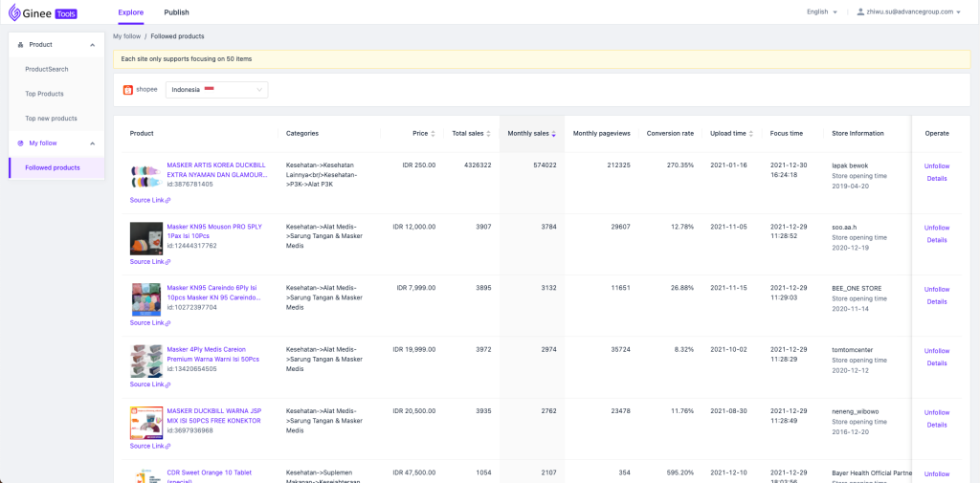View Details of MASKER ARTIS KOREA product

coord(937,179)
